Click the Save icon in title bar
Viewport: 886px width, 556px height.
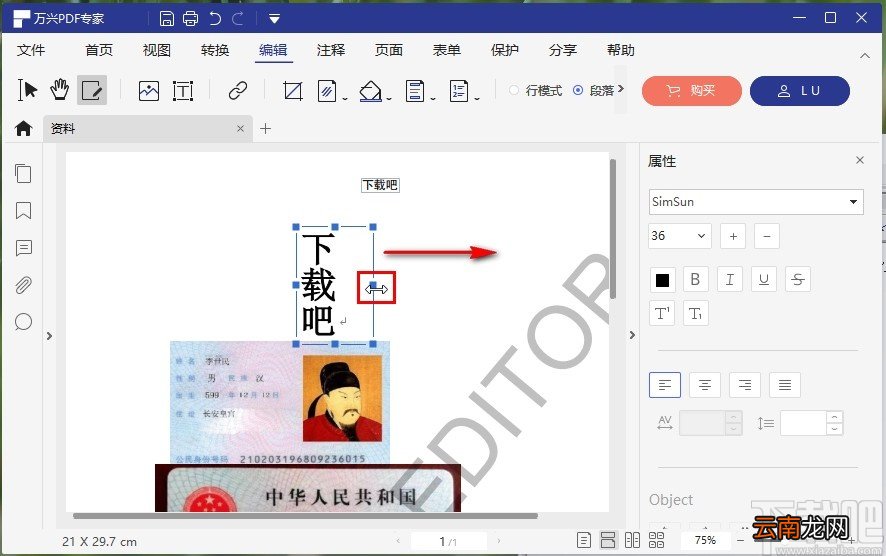[167, 19]
